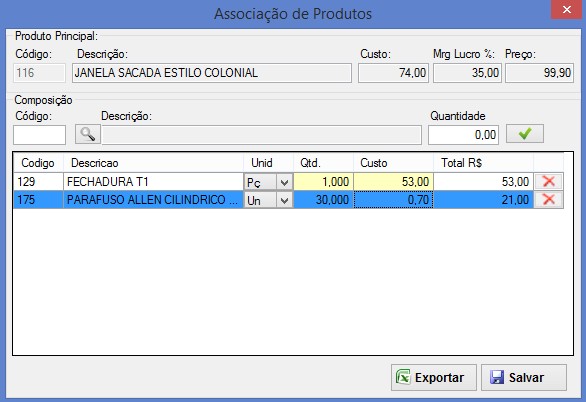Click the JANELA SACADA ESTILO COLONIAL description field
The image size is (586, 402).
[212, 73]
